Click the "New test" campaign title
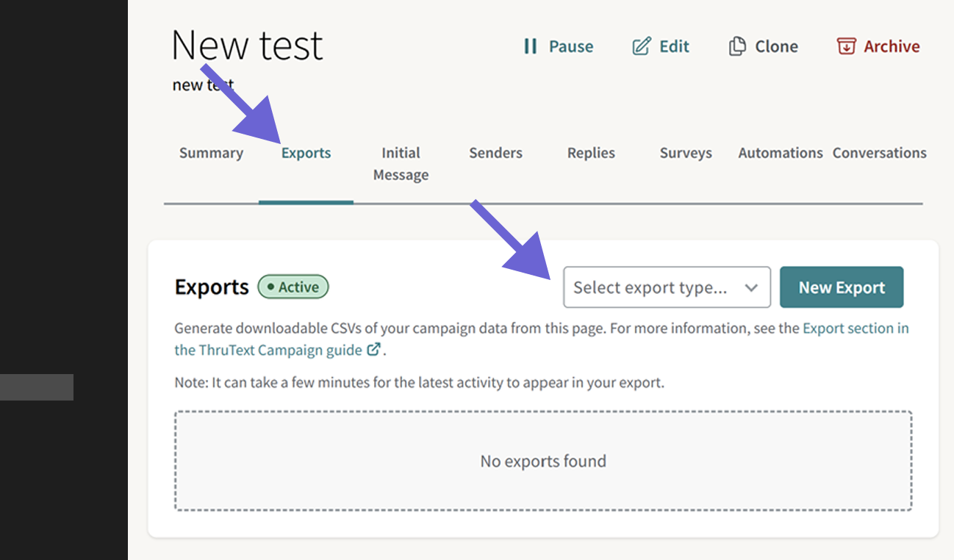Screen dimensions: 954x560 tap(247, 46)
